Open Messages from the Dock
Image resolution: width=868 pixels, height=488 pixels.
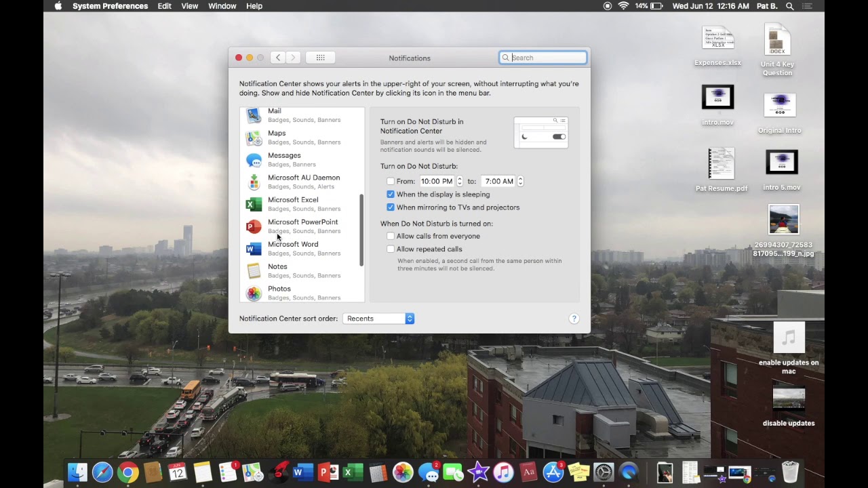click(x=428, y=472)
